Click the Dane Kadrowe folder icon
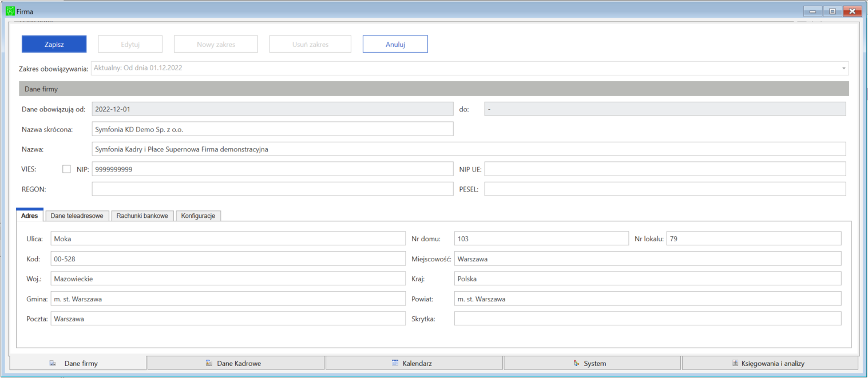 pyautogui.click(x=209, y=363)
